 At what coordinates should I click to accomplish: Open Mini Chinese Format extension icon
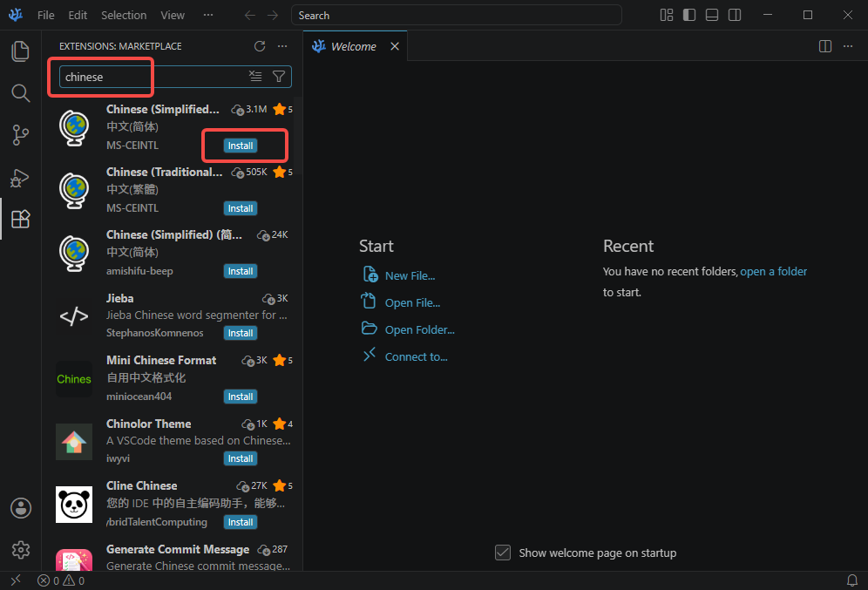(x=74, y=379)
